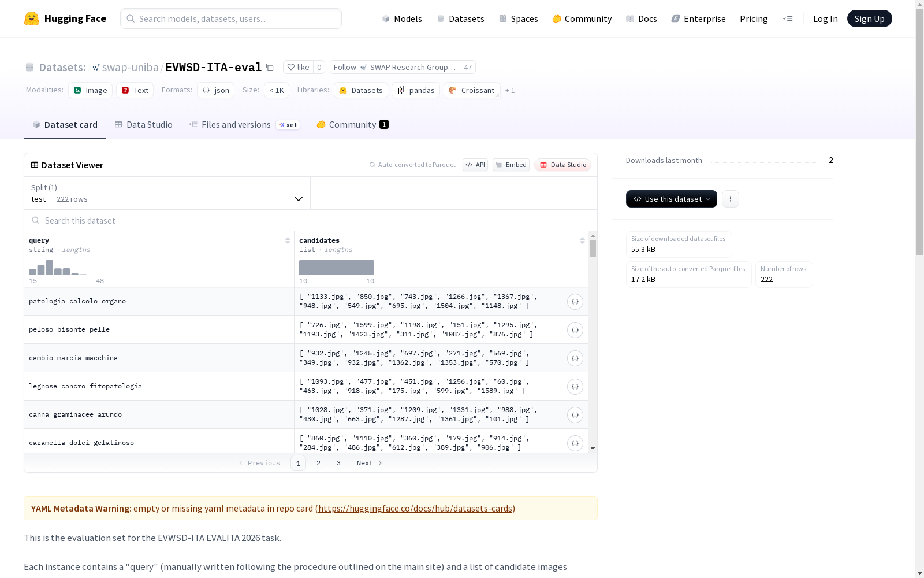Select the json format tag
The height and width of the screenshot is (578, 924).
click(x=216, y=90)
